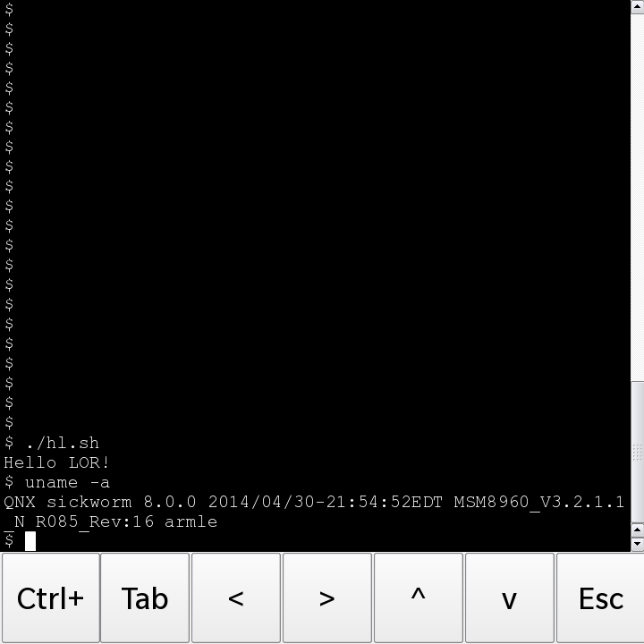The width and height of the screenshot is (644, 644).
Task: Hit the Tab key button
Action: pos(145,598)
